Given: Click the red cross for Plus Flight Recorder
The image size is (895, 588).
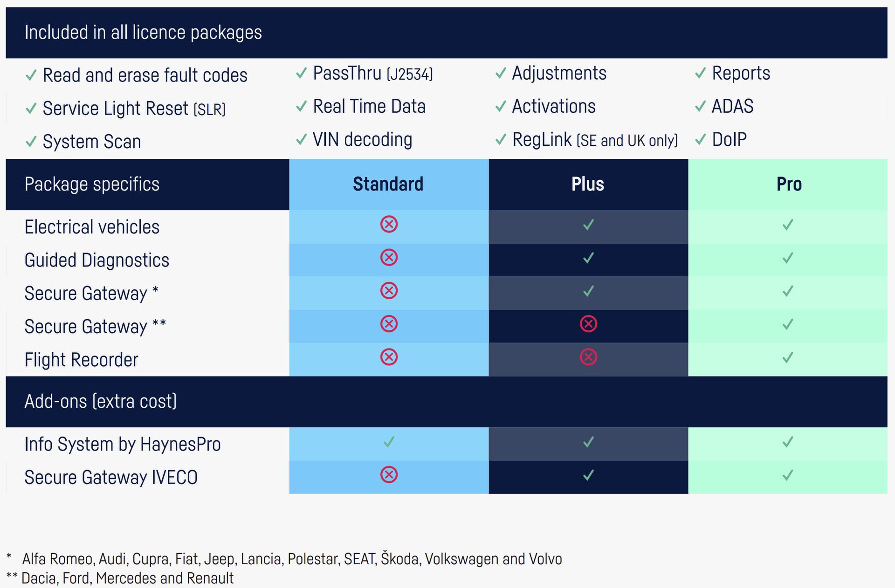Looking at the screenshot, I should (588, 357).
